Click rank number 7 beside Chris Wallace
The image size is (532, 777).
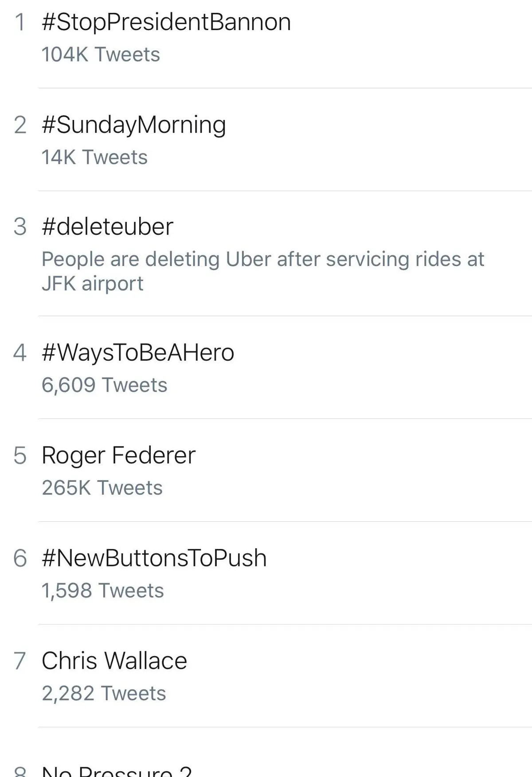pyautogui.click(x=20, y=661)
